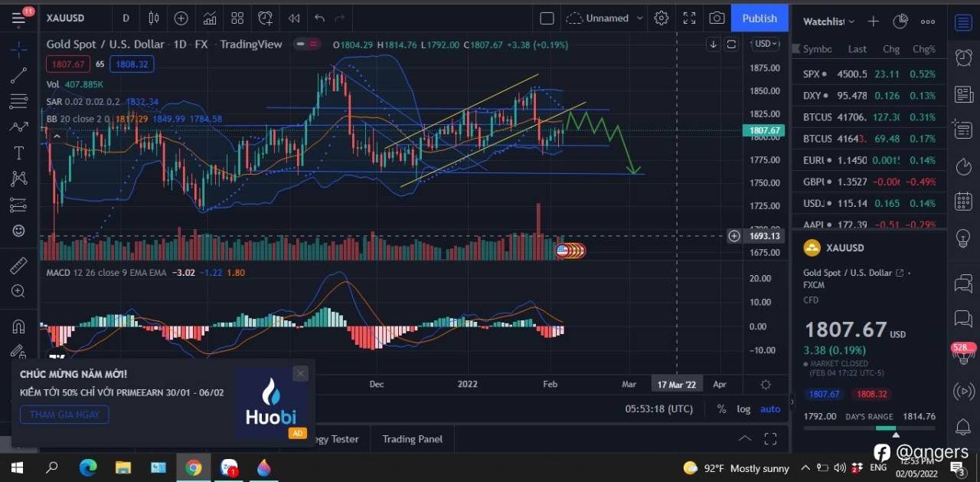
Task: Click the 05:53:18 (UTC) timezone selector
Action: pyautogui.click(x=659, y=408)
